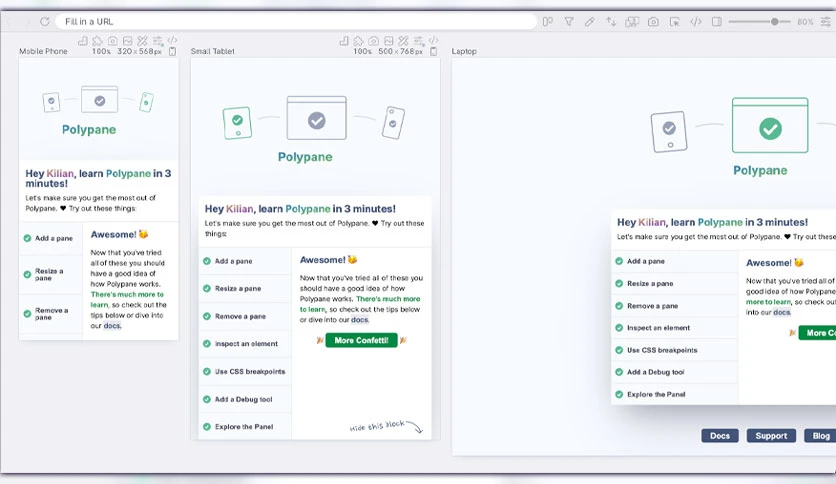This screenshot has width=836, height=484.
Task: Open code icon above the Mobile Phone pane
Action: [172, 41]
